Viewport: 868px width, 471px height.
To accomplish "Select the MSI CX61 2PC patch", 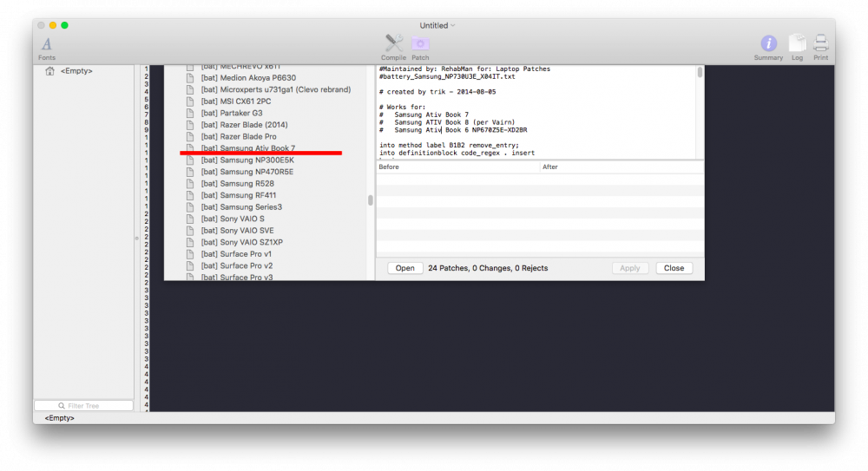I will tap(236, 101).
